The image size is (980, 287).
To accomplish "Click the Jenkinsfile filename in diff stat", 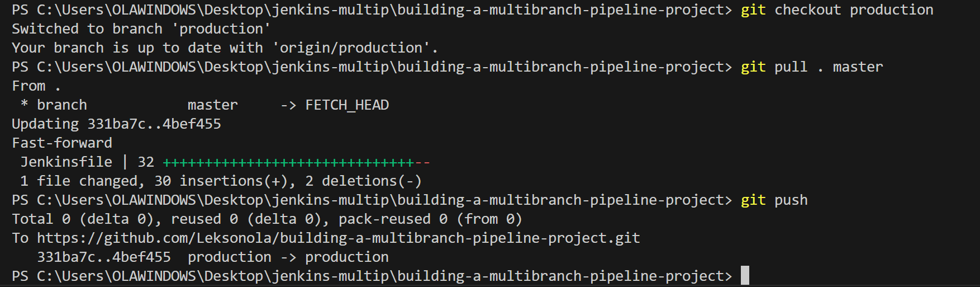I will click(66, 162).
